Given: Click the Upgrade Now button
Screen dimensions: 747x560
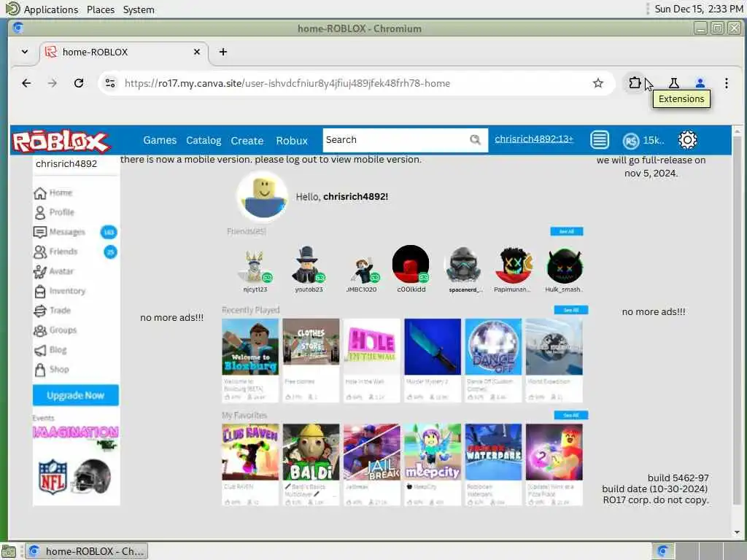Looking at the screenshot, I should pos(75,395).
